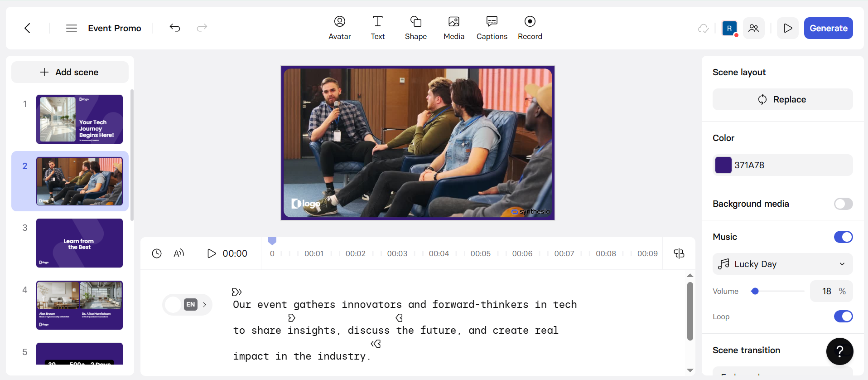Click the timeline playhead marker

(x=272, y=241)
